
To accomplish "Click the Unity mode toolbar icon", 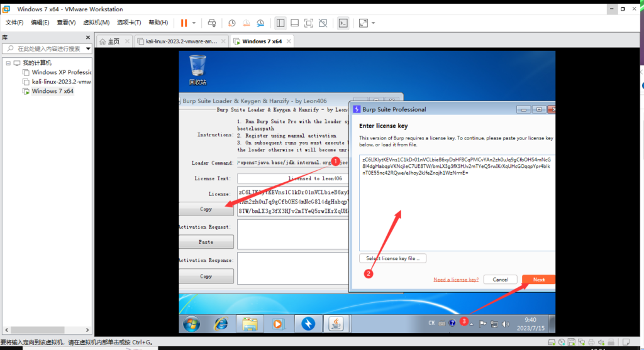I will coord(323,23).
